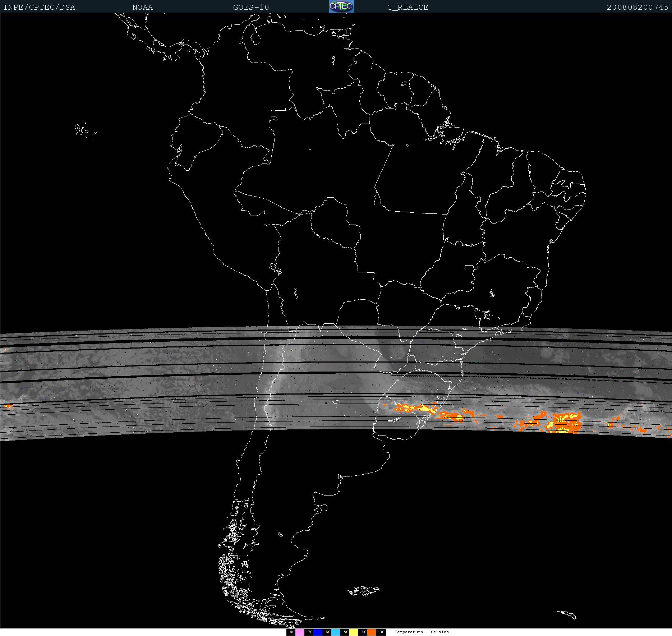
Task: Click the INPE/CPTEC/DSA header text
Action: tap(39, 7)
